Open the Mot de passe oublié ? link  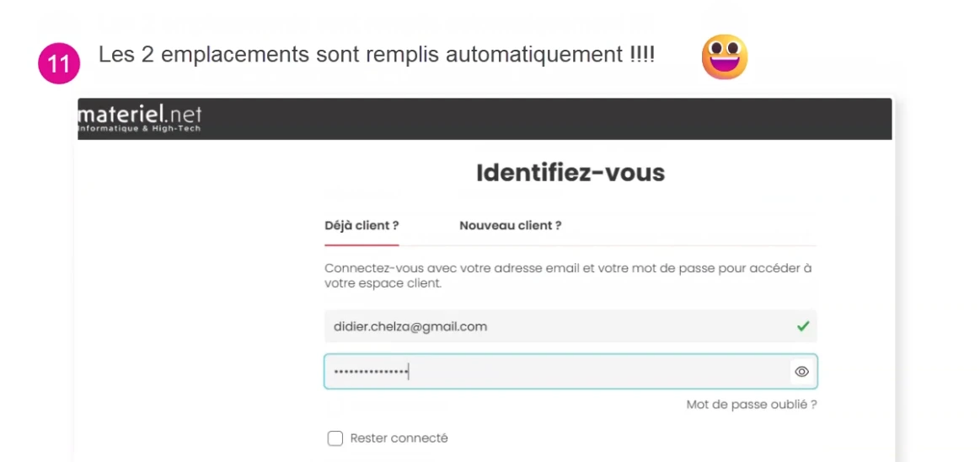click(752, 405)
